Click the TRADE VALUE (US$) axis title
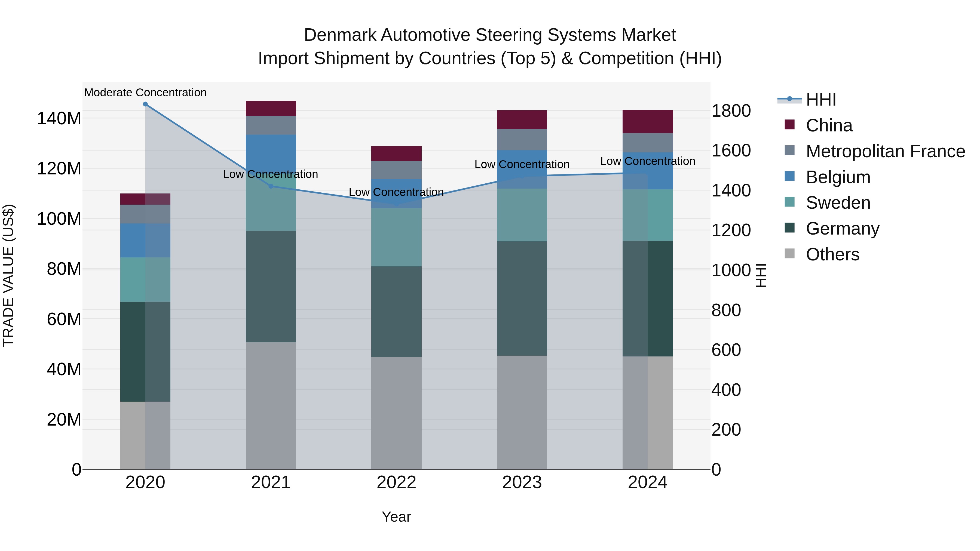The width and height of the screenshot is (980, 551). tap(8, 275)
